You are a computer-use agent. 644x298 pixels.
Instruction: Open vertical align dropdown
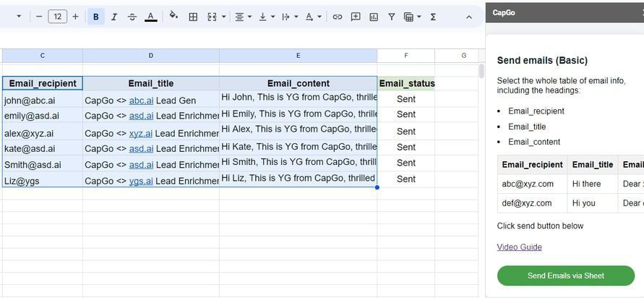click(x=266, y=17)
